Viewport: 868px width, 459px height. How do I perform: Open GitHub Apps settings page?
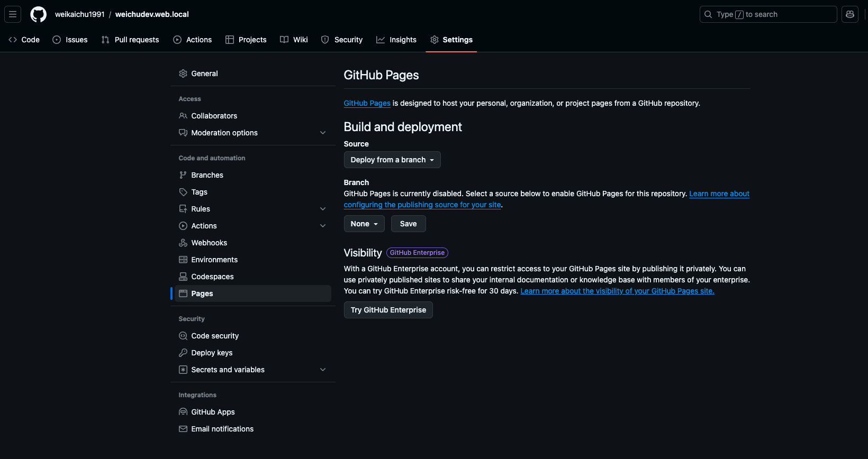click(253, 412)
